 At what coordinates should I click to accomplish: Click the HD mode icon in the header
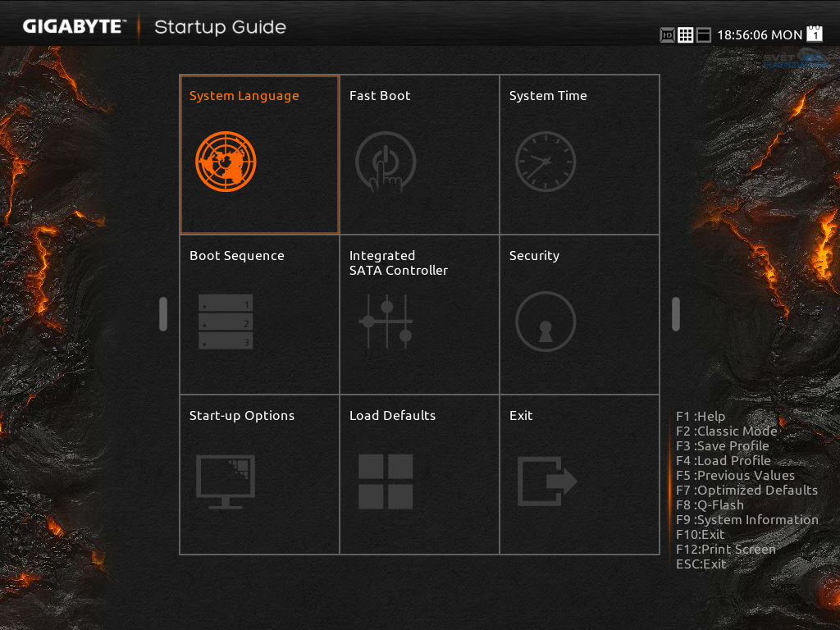(667, 34)
